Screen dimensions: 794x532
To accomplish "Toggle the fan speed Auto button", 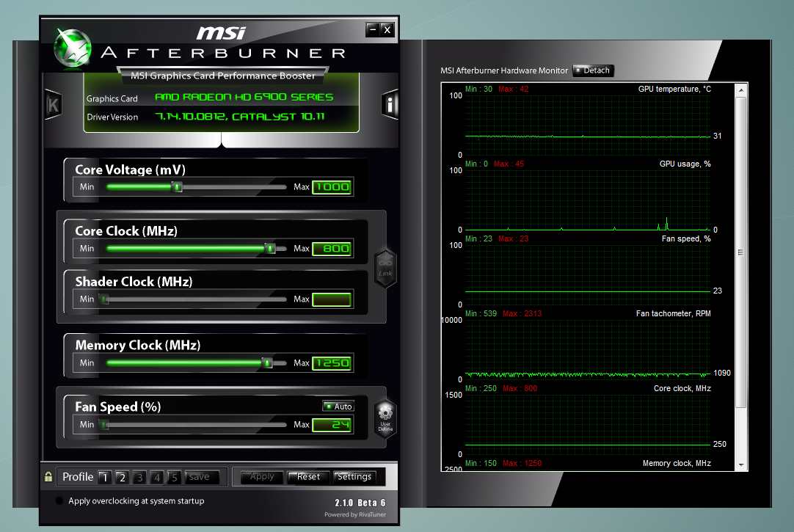I will point(338,407).
